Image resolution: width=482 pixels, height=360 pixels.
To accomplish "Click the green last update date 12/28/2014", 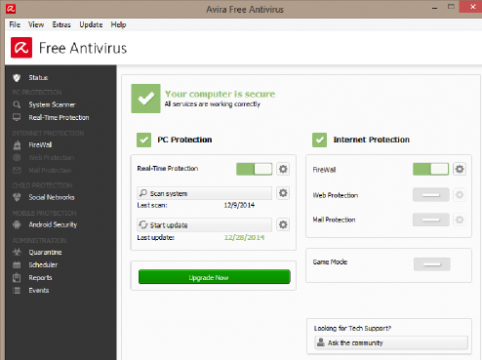I will (x=244, y=237).
